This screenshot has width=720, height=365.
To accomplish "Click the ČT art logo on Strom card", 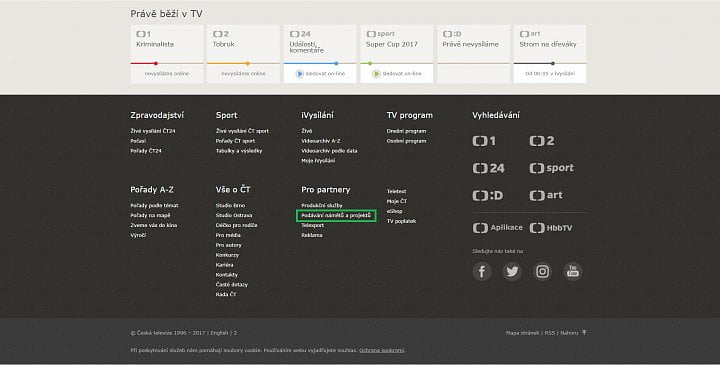I will tap(530, 34).
